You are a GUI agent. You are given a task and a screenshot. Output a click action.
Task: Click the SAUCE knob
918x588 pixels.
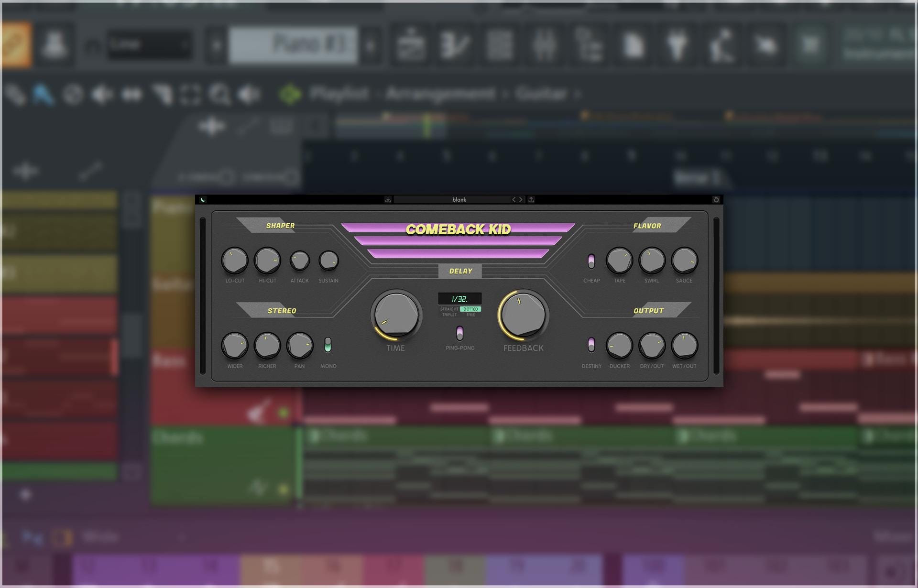click(684, 261)
